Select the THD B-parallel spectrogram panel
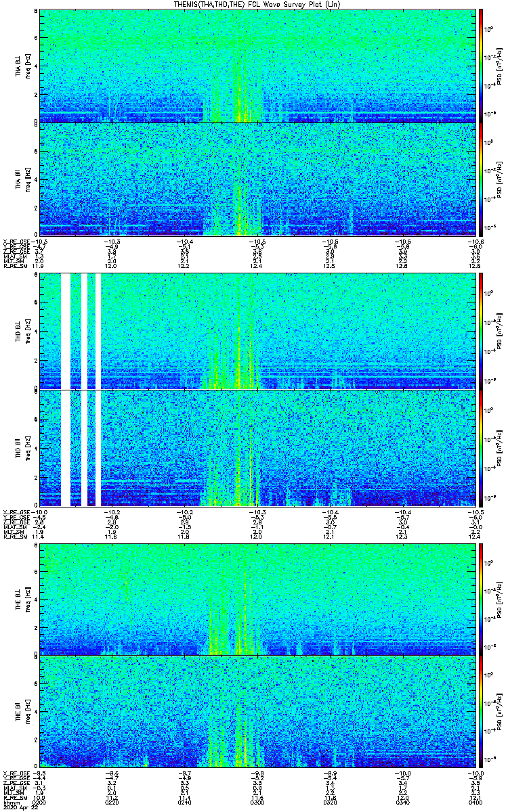Image resolution: width=508 pixels, height=812 pixels. tap(257, 448)
